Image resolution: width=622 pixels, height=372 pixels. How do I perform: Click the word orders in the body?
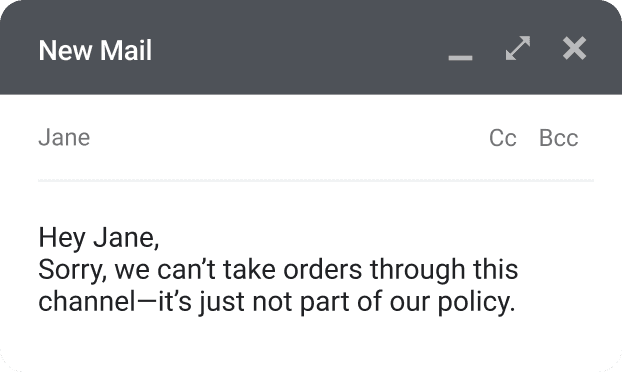tap(323, 270)
